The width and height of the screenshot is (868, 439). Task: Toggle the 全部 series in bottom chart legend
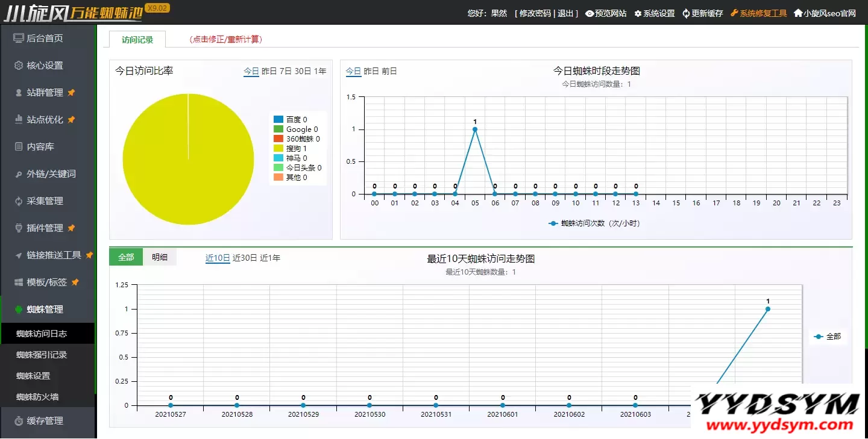tap(828, 337)
